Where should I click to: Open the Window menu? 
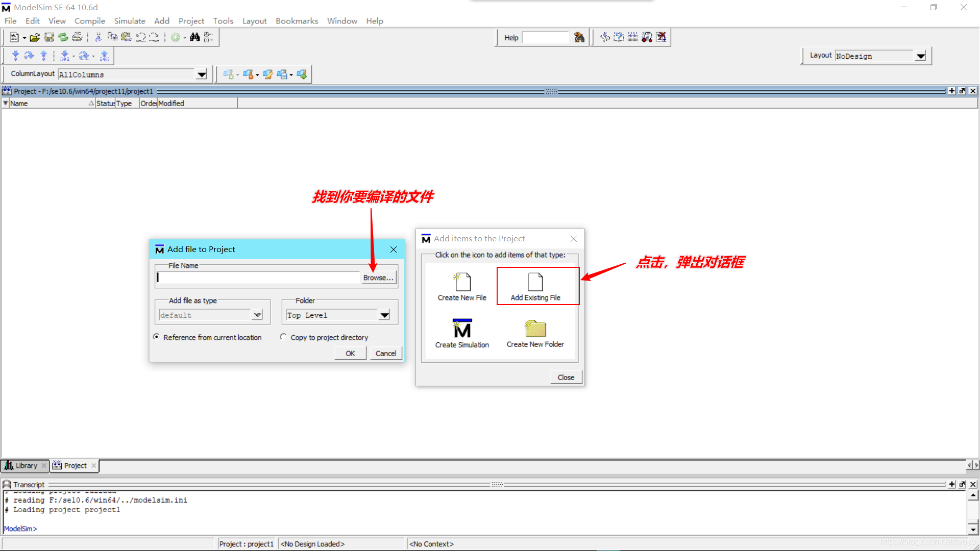click(x=342, y=21)
